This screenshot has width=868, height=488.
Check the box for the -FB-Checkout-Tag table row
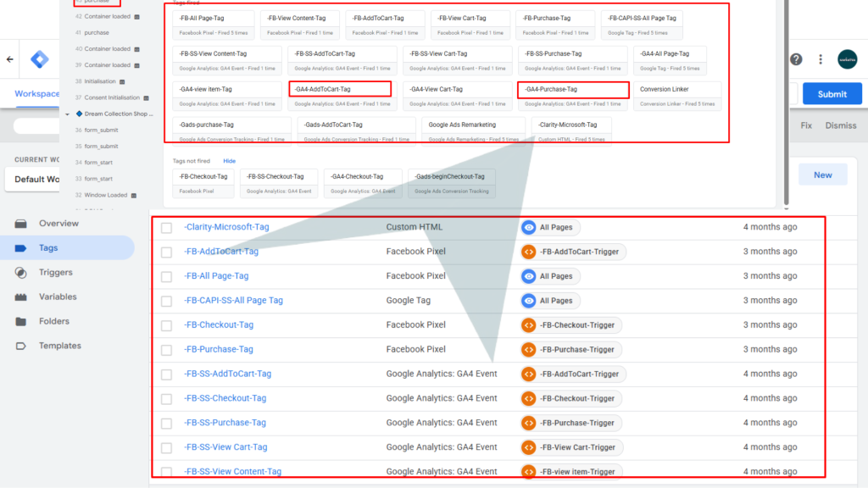tap(167, 325)
